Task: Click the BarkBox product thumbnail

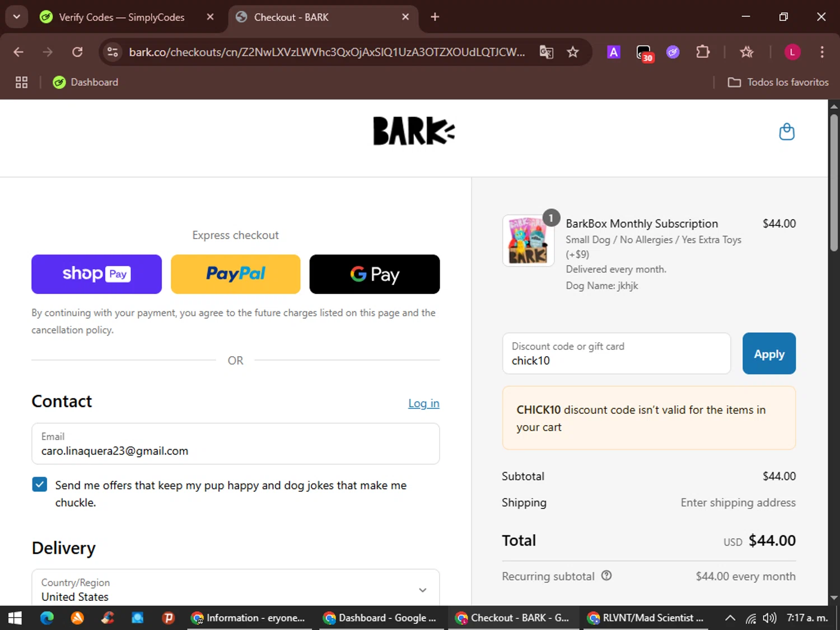Action: [x=528, y=240]
